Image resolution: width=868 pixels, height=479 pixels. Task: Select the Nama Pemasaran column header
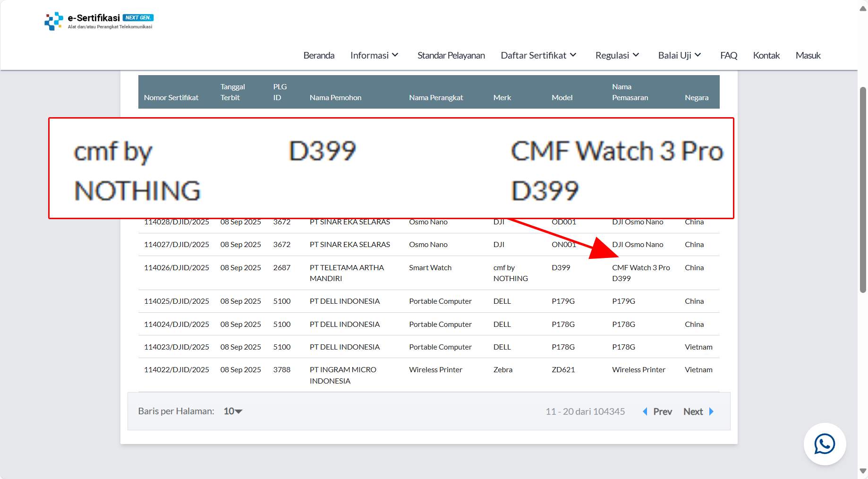pos(630,92)
